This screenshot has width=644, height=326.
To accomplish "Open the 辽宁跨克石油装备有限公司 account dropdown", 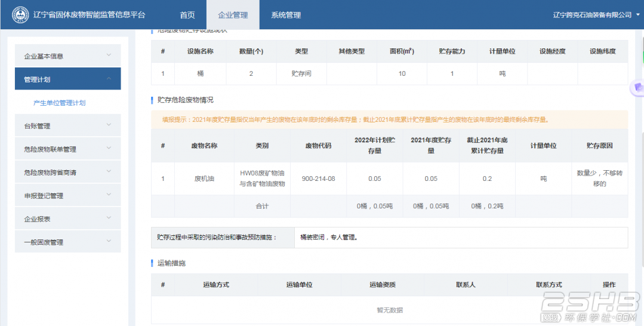I will [596, 15].
